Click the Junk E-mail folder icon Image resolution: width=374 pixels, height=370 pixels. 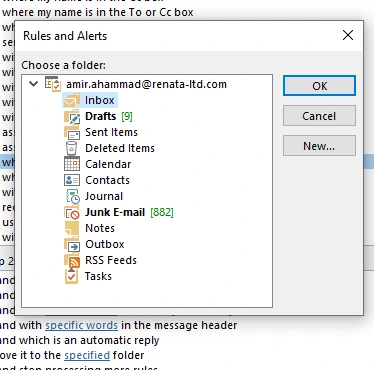click(x=72, y=212)
